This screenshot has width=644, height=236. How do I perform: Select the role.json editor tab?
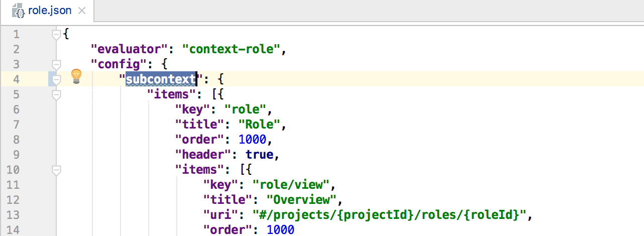(48, 11)
